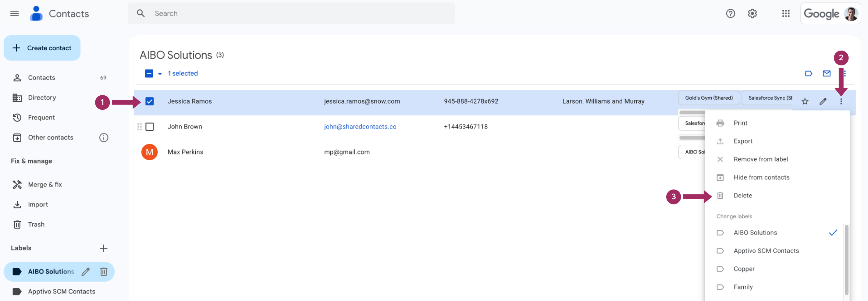868x301 pixels.
Task: Click Larson, Williams and Murray company cell
Action: pyautogui.click(x=603, y=101)
